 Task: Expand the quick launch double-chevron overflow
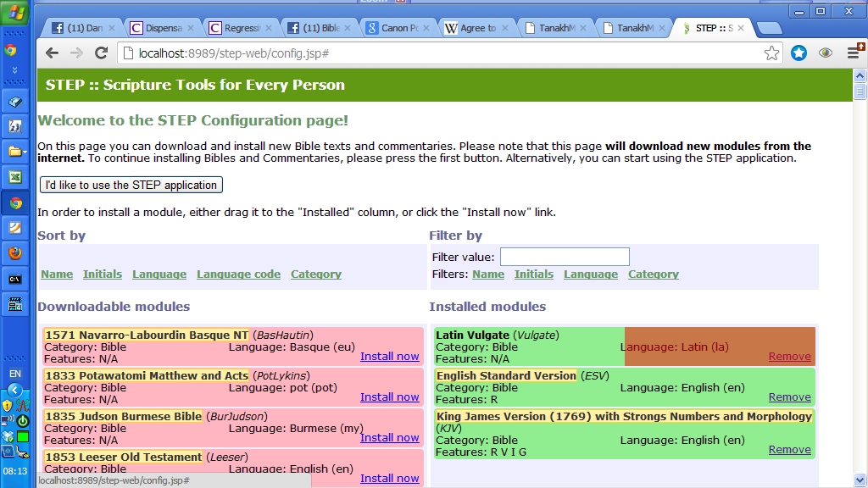click(x=15, y=69)
